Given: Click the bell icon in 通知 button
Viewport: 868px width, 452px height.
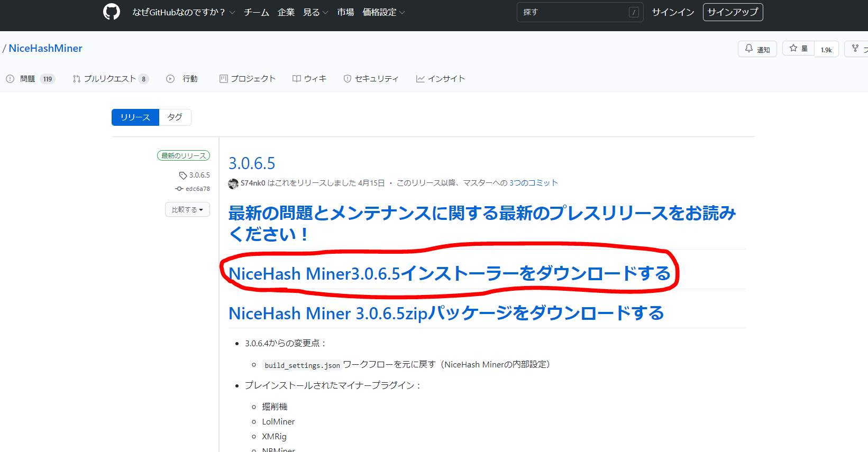Looking at the screenshot, I should pos(749,48).
